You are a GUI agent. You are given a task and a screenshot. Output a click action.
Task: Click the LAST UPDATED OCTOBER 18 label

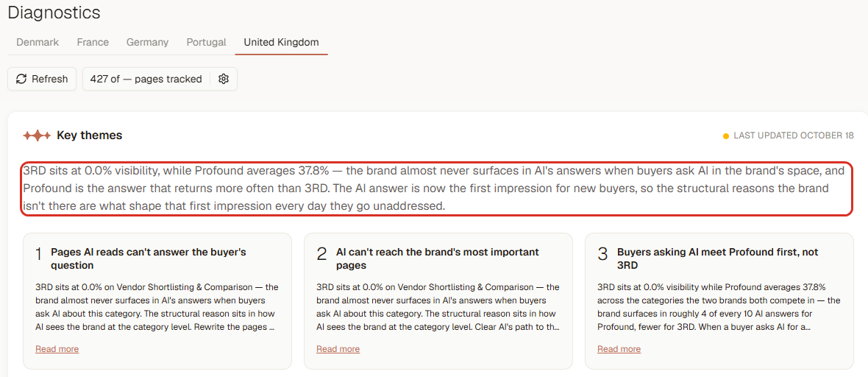tap(794, 135)
